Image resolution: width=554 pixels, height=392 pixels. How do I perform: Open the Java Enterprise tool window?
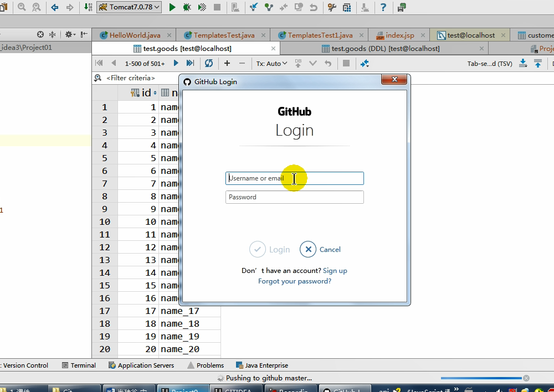[262, 365]
